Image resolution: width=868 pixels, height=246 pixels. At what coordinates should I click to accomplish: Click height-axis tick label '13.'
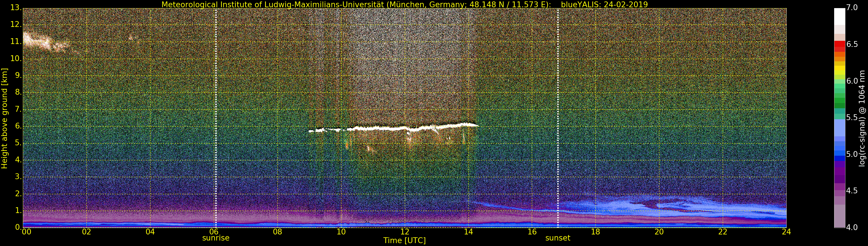pyautogui.click(x=16, y=8)
